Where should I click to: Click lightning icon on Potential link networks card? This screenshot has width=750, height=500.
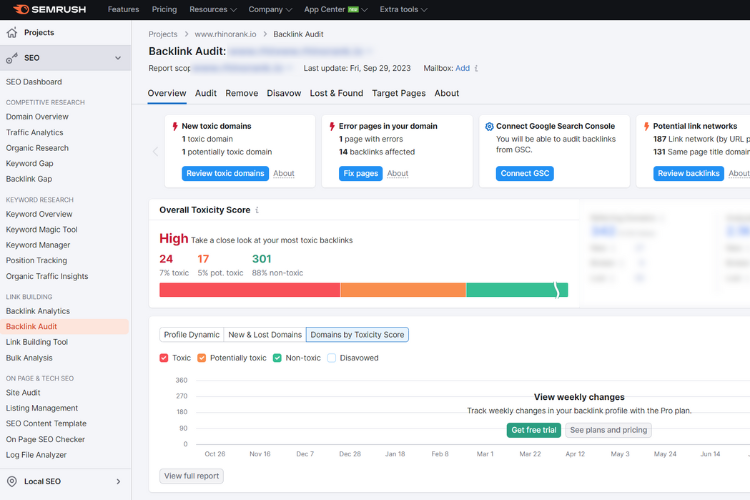(x=646, y=126)
